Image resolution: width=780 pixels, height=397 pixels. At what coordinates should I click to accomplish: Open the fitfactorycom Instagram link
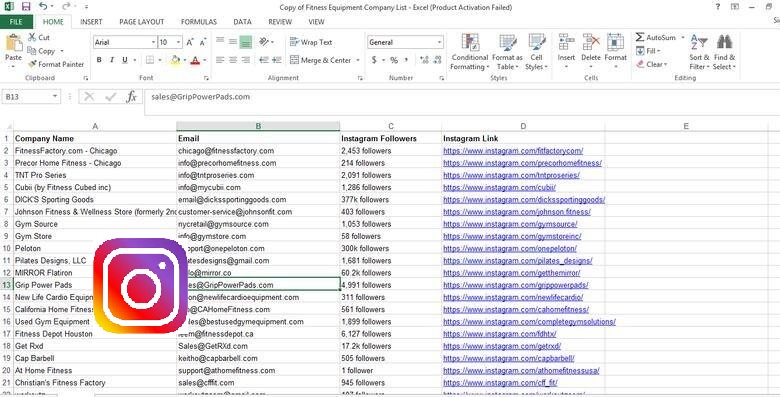click(513, 151)
